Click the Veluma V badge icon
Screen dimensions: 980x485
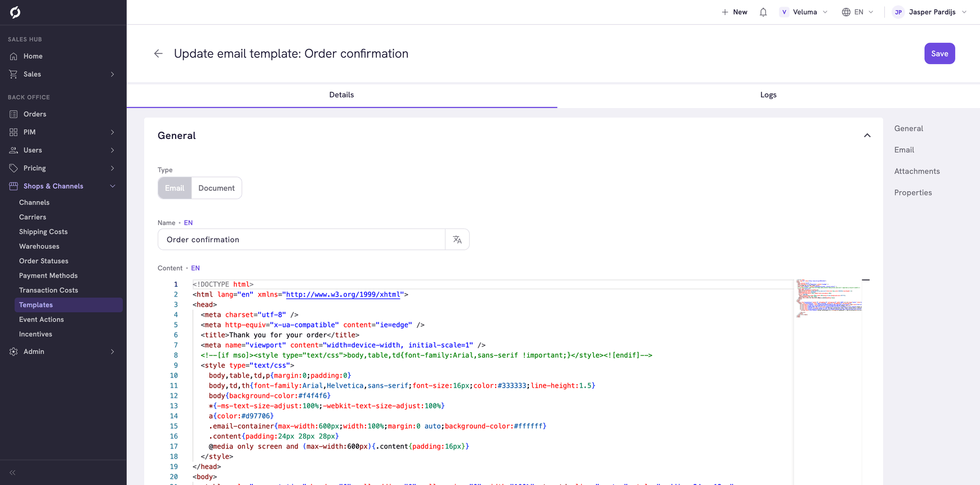click(x=784, y=12)
